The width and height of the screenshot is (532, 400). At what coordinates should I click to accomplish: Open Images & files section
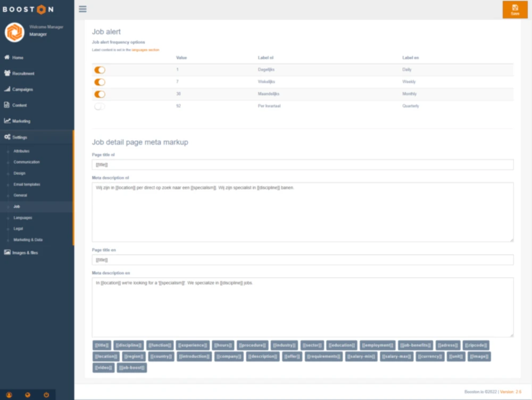[24, 252]
